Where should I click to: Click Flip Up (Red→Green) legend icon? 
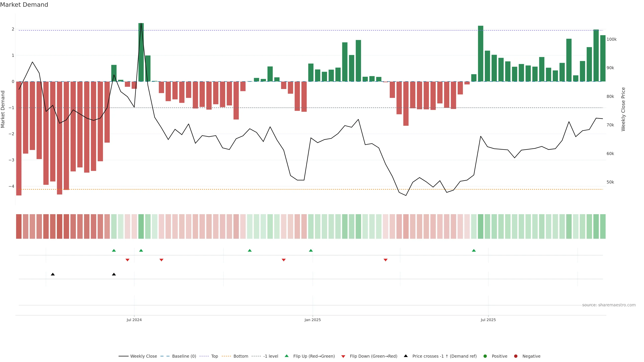(x=287, y=356)
